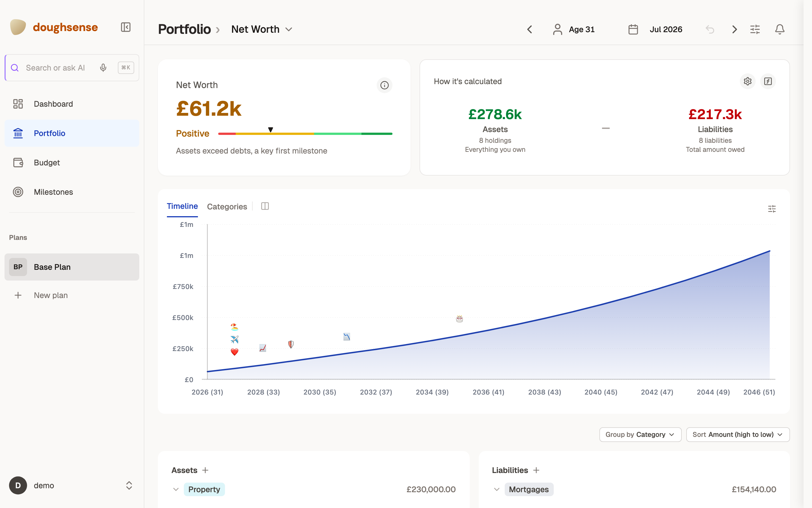Click the ⌘K shortcut badge
Image resolution: width=812 pixels, height=508 pixels.
click(x=126, y=68)
